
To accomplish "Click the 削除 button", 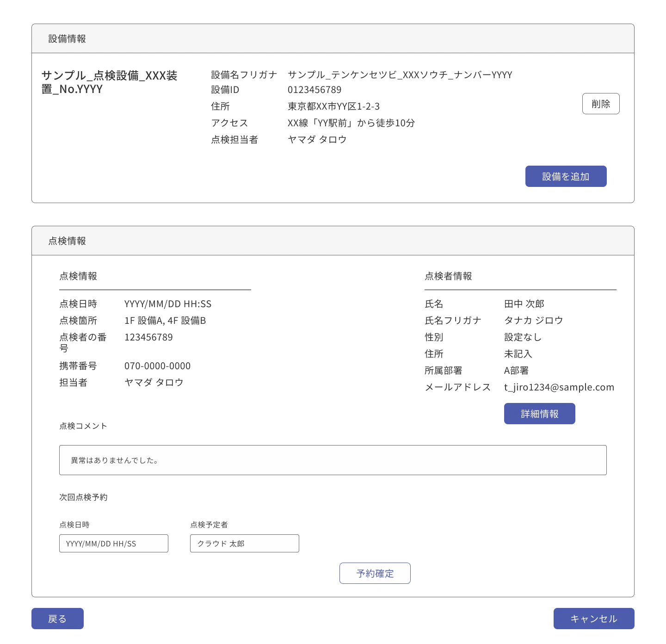I will click(x=601, y=104).
